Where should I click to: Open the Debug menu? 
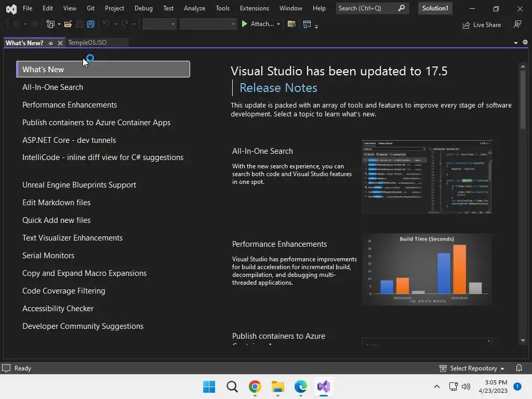[143, 8]
